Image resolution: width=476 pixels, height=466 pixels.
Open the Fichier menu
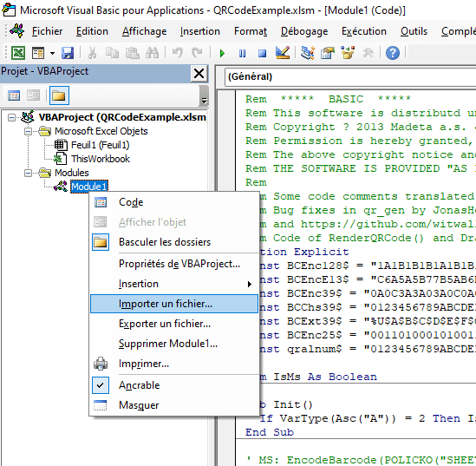[47, 31]
